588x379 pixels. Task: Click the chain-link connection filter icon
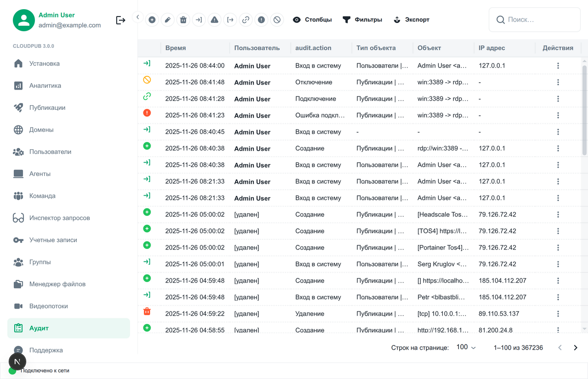tap(246, 20)
